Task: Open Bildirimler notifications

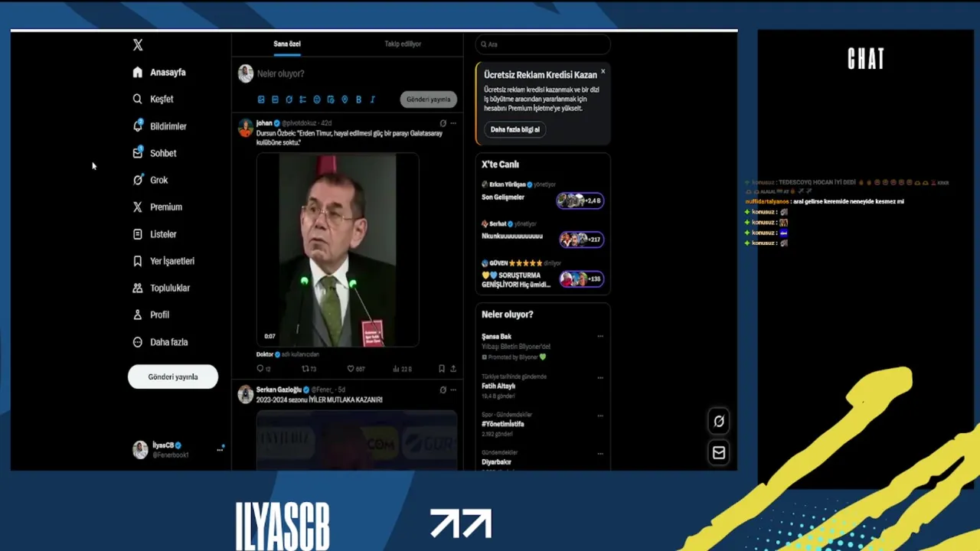Action: pos(159,126)
